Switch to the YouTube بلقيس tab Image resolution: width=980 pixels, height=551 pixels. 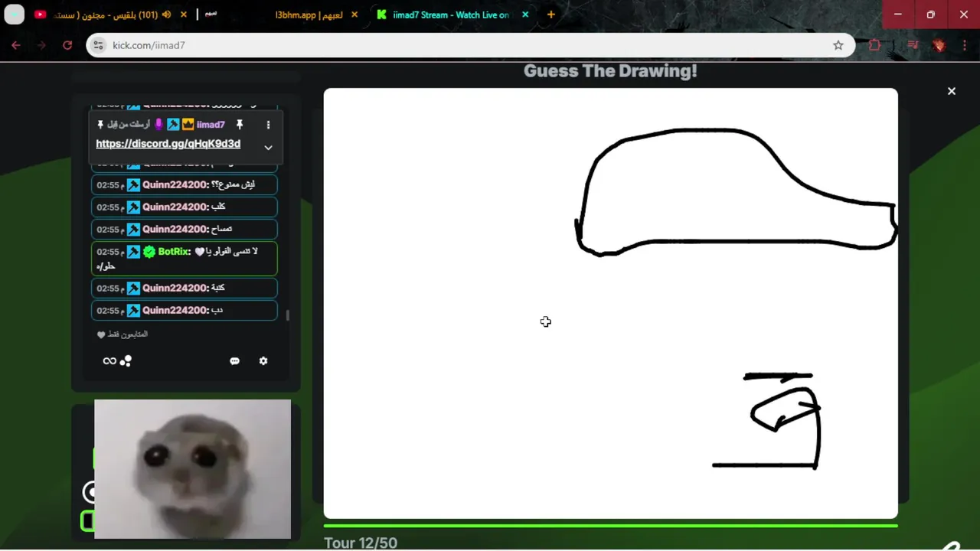pyautogui.click(x=103, y=15)
